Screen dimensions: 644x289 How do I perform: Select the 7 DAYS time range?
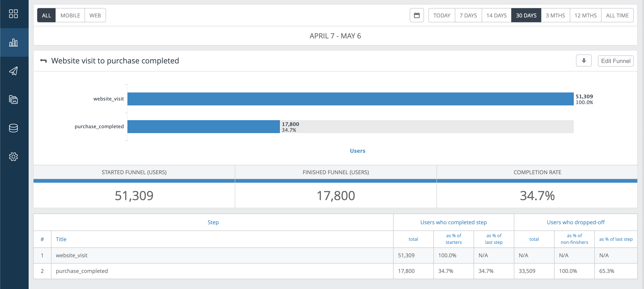point(468,15)
